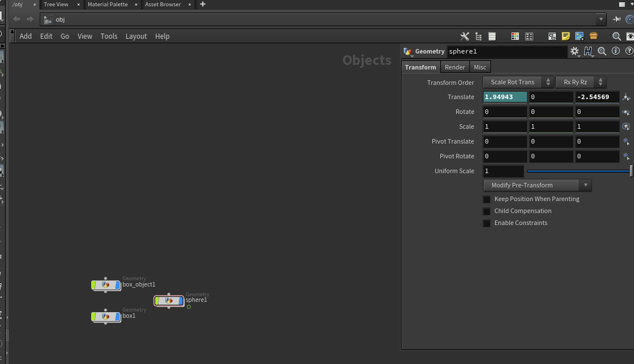This screenshot has width=634, height=364.
Task: Click the wrench and screwdriver tools icon
Action: (465, 36)
